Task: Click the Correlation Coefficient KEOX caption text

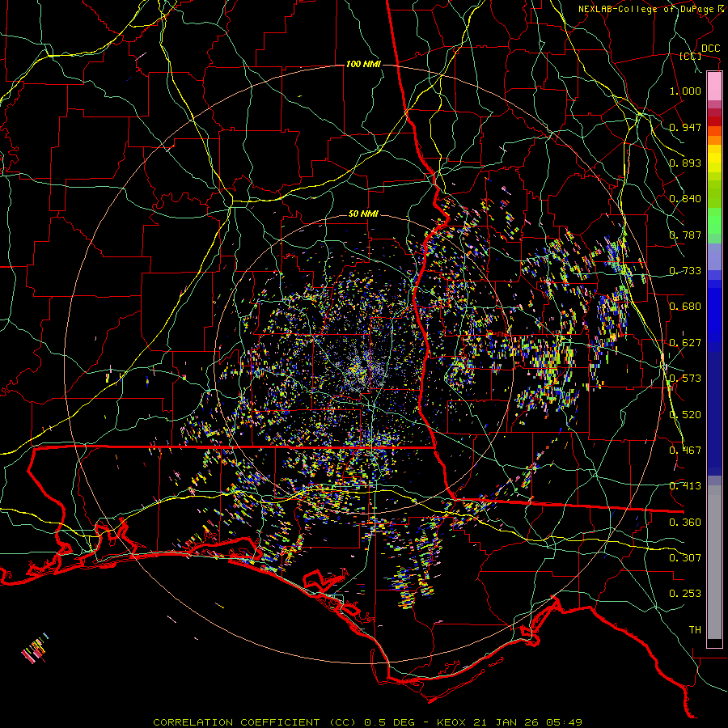Action: point(367,722)
